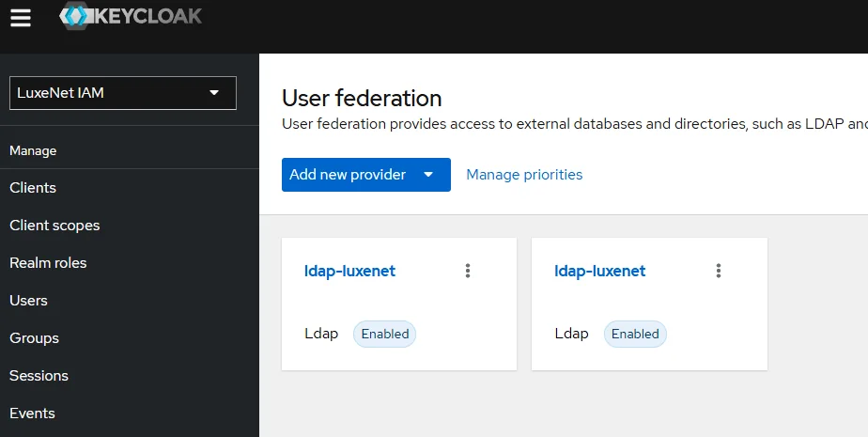
Task: Click Enabled badge on second ldap card
Action: 635,334
